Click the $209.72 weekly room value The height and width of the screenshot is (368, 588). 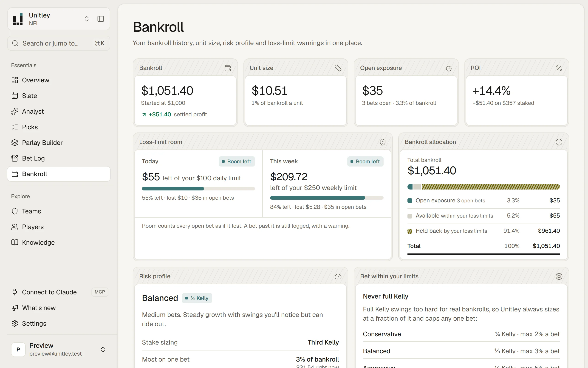click(289, 177)
